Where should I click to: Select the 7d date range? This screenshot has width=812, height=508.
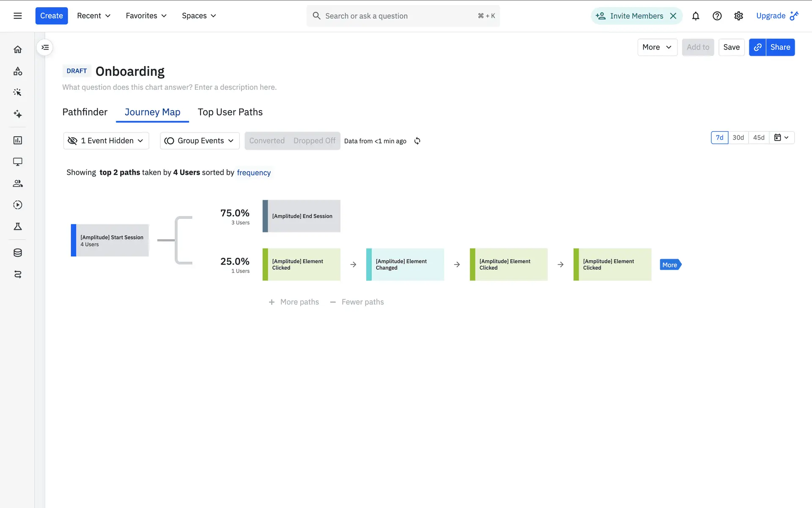(x=719, y=138)
